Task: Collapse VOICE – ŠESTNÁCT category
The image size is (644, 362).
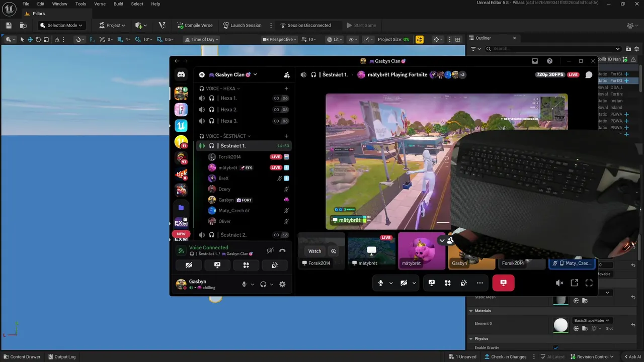Action: tap(225, 136)
